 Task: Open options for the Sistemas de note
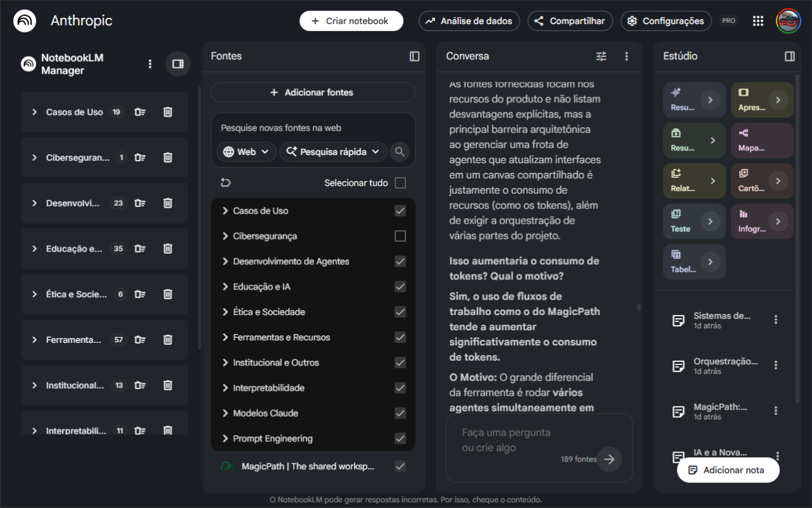coord(776,320)
